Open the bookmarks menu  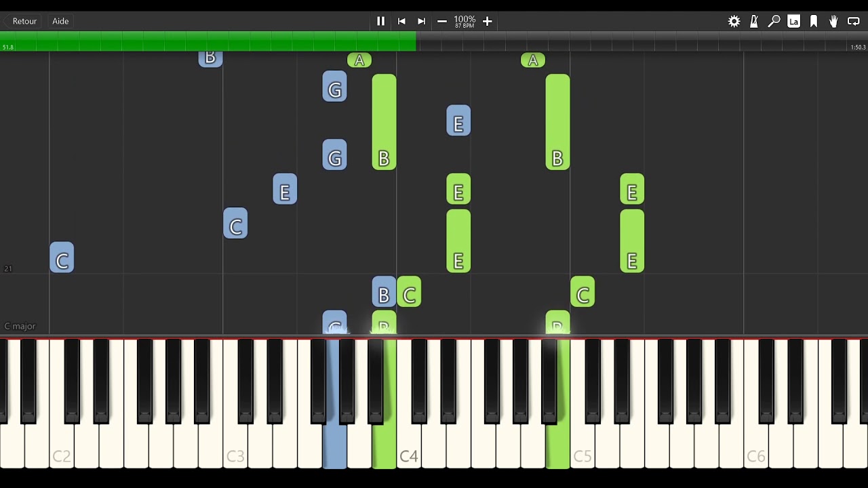point(814,21)
